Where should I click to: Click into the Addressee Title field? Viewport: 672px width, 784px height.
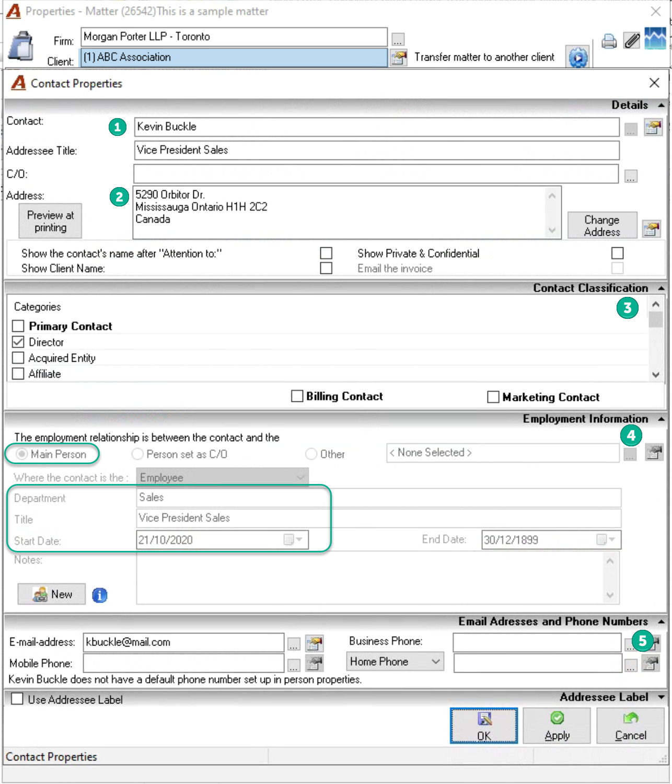pyautogui.click(x=376, y=151)
